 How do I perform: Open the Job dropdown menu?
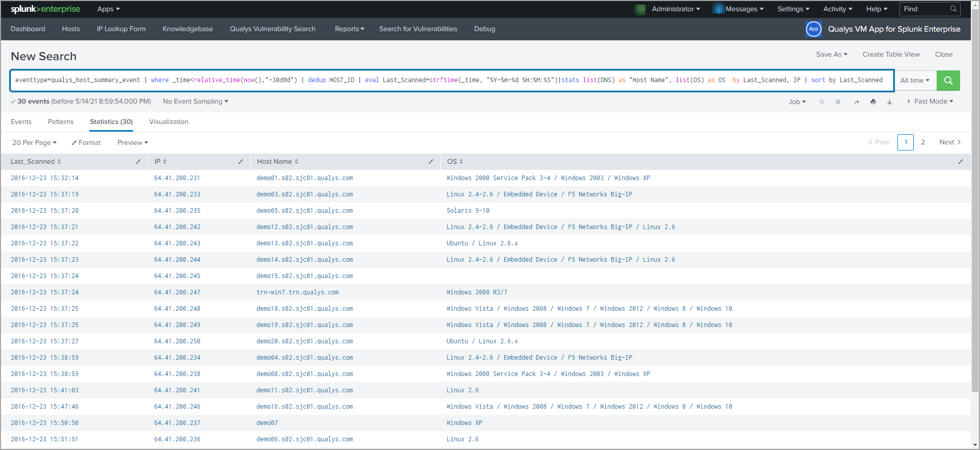[797, 102]
